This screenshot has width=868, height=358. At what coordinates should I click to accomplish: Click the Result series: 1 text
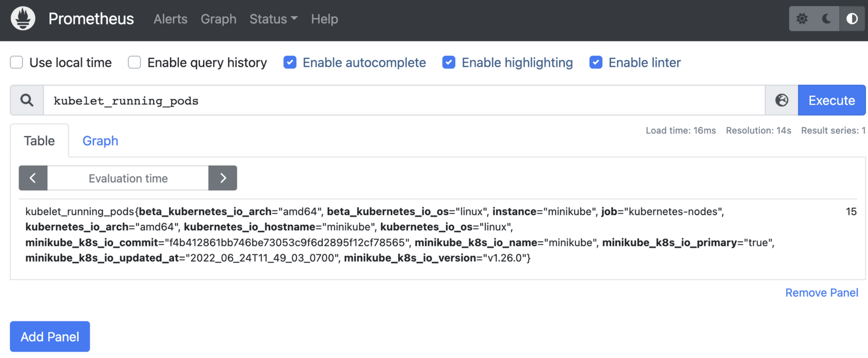coord(833,130)
